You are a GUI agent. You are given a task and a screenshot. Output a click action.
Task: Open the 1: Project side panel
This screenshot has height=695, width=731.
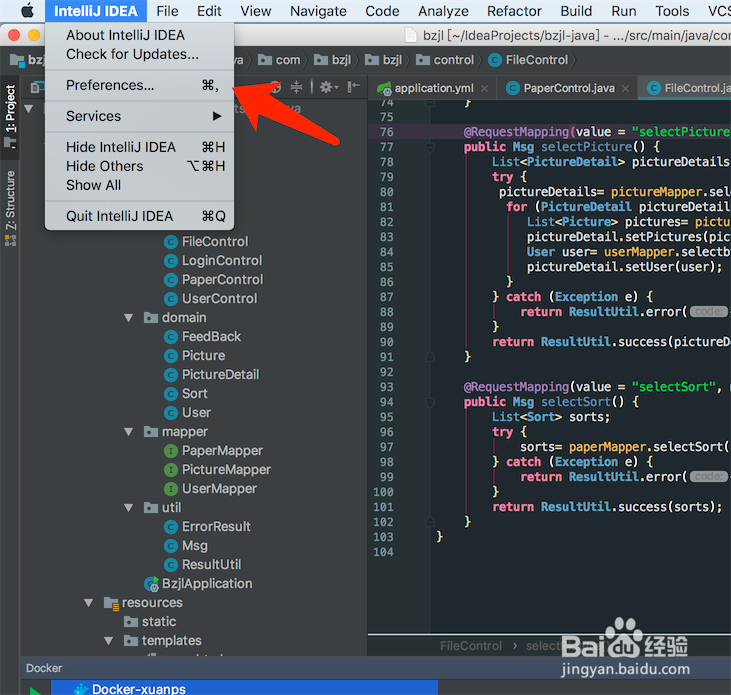(x=10, y=116)
